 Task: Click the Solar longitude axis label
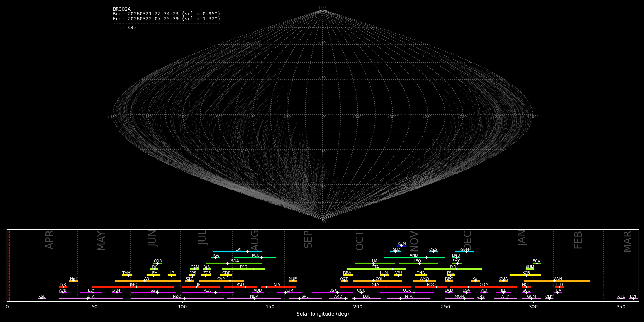point(323,314)
